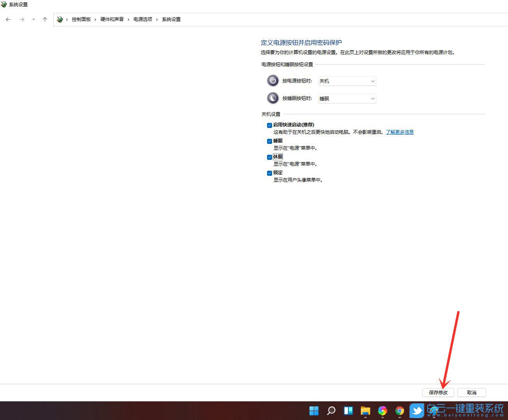Open the 了解更多信息 link
This screenshot has width=508, height=420.
coord(399,132)
